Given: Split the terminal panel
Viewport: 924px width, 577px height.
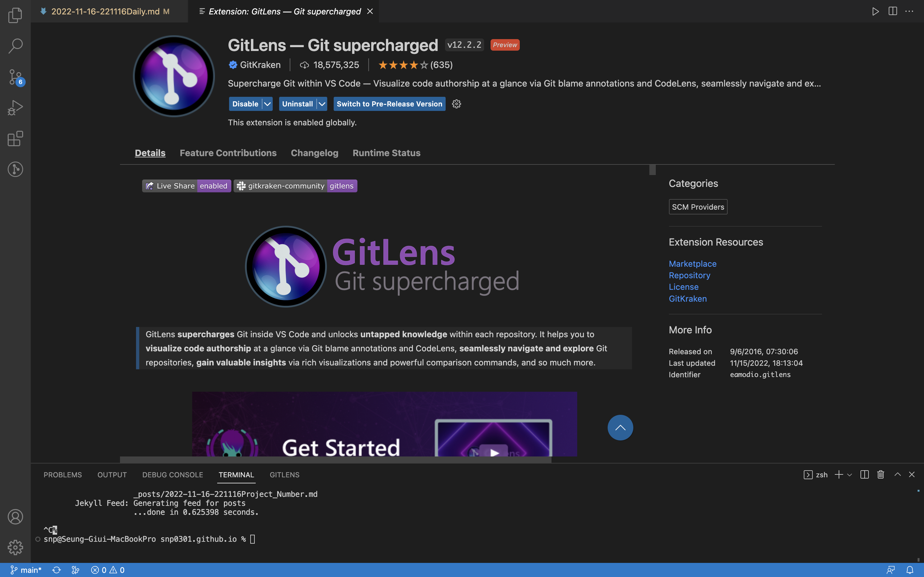Looking at the screenshot, I should (x=864, y=474).
